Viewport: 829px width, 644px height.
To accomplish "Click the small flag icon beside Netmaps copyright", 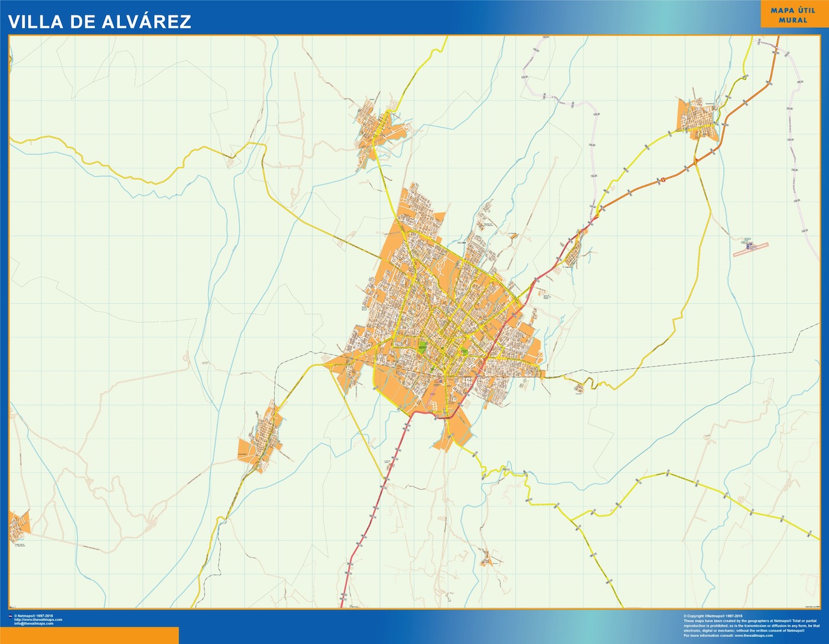I will point(10,616).
